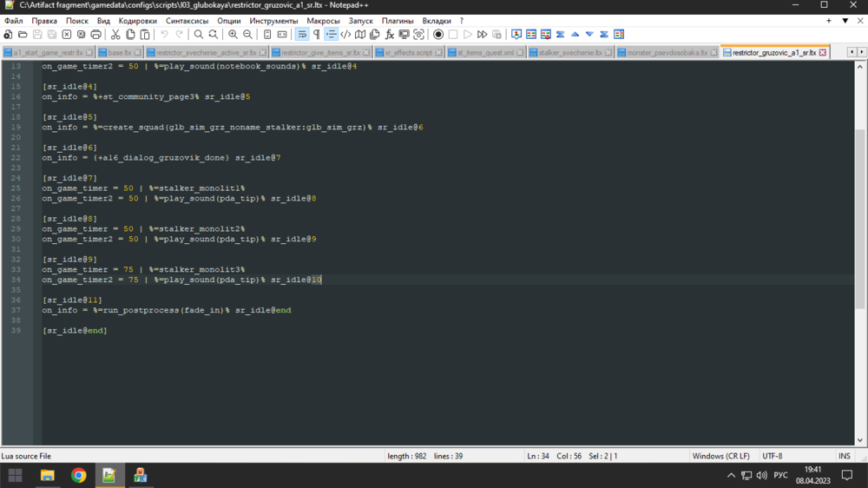This screenshot has height=488, width=868.
Task: Click the UTF-8 encoding status field
Action: (772, 456)
